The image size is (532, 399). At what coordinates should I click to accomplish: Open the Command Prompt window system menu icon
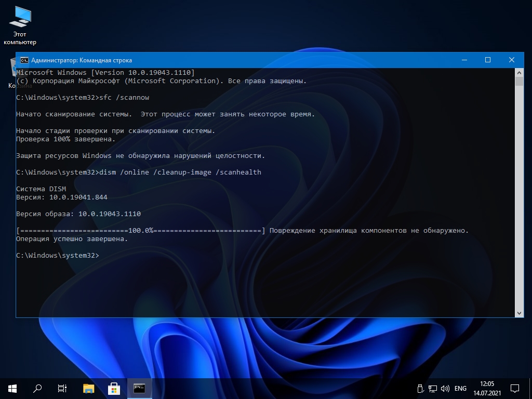24,60
